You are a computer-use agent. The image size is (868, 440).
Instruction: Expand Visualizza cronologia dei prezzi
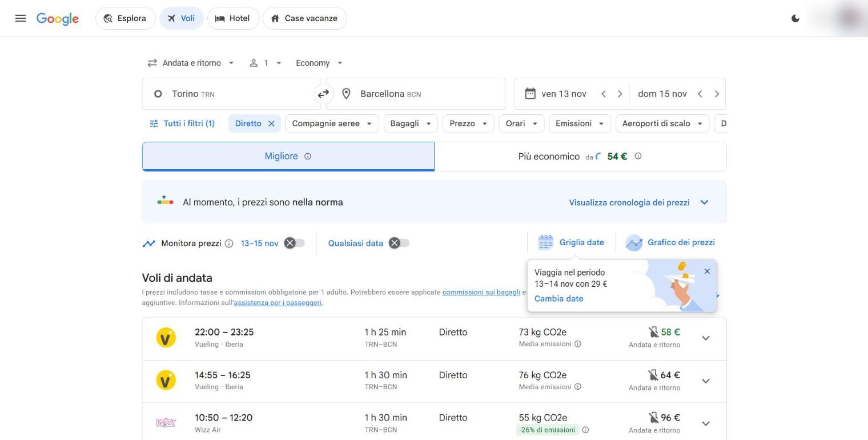639,202
